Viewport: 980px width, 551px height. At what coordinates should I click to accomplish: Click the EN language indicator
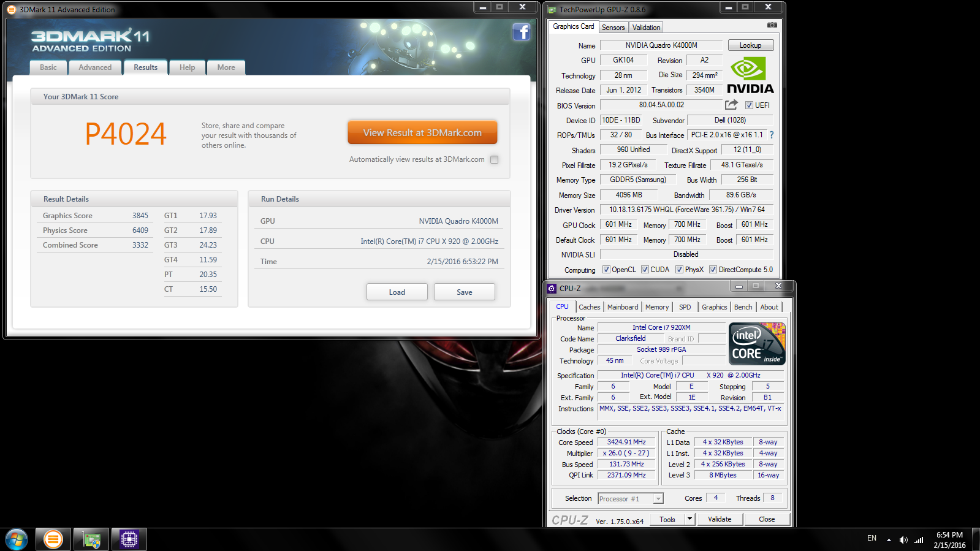872,538
